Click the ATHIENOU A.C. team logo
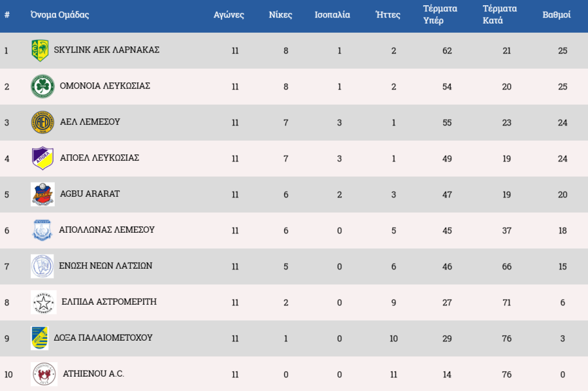Image resolution: width=588 pixels, height=391 pixels. [x=44, y=374]
